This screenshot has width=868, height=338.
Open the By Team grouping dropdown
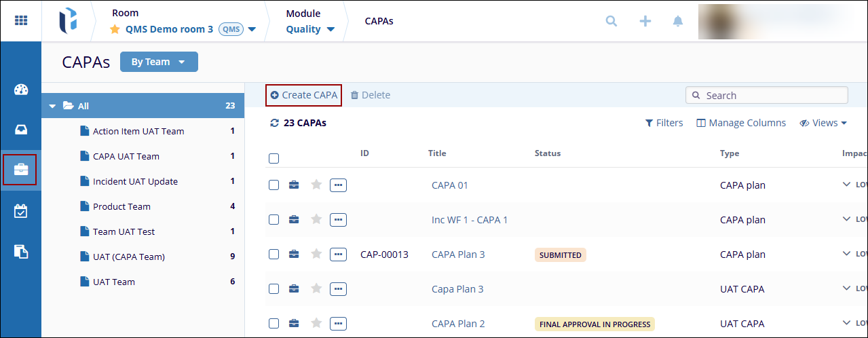click(159, 62)
